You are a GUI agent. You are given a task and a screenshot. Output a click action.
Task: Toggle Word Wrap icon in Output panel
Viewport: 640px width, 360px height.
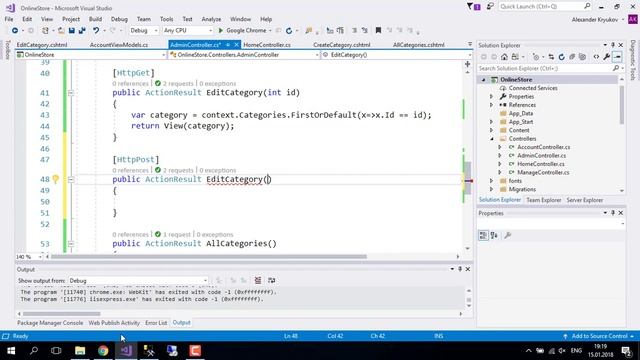(x=271, y=280)
